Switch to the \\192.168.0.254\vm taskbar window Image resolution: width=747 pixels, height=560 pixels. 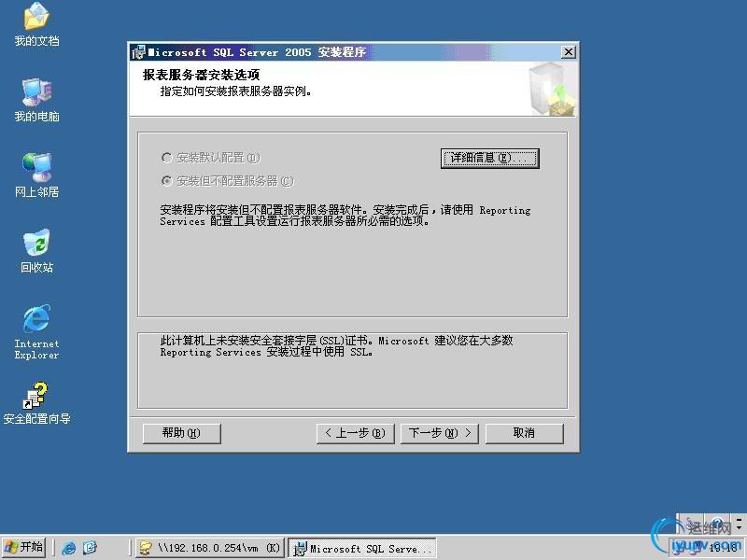pos(209,548)
